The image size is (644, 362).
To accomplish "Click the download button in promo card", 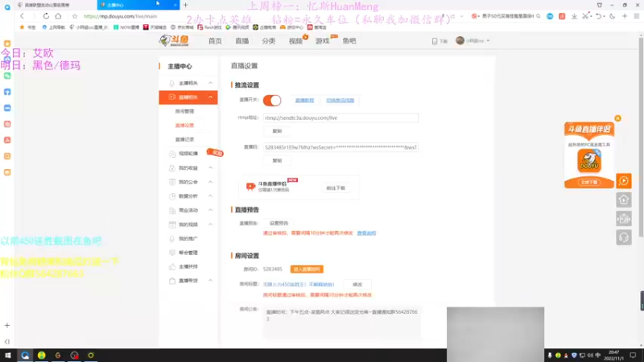I will point(589,183).
